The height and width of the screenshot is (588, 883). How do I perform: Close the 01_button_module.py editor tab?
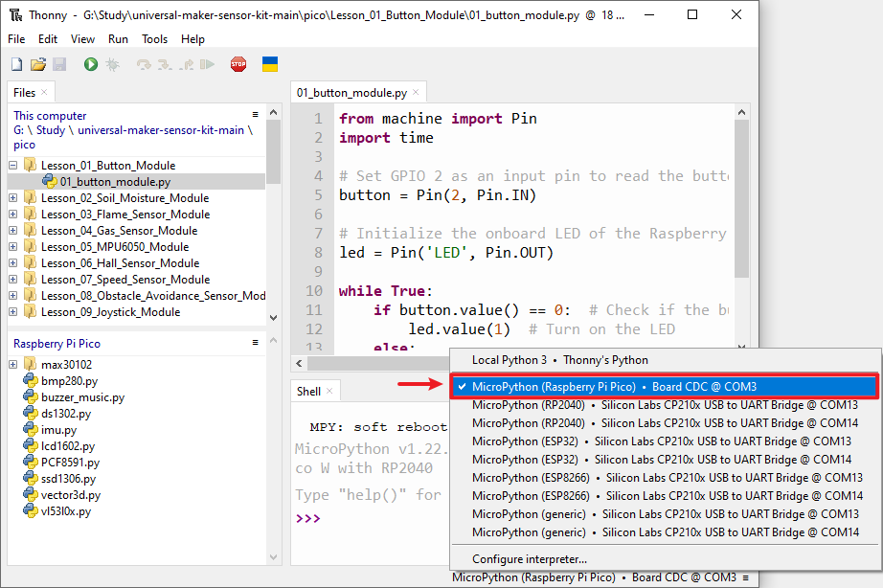(x=416, y=92)
